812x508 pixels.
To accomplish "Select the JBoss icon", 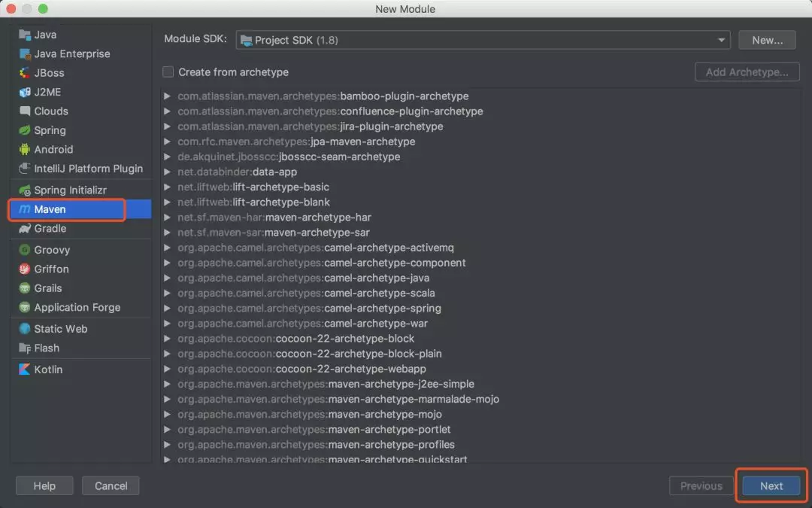I will 25,73.
